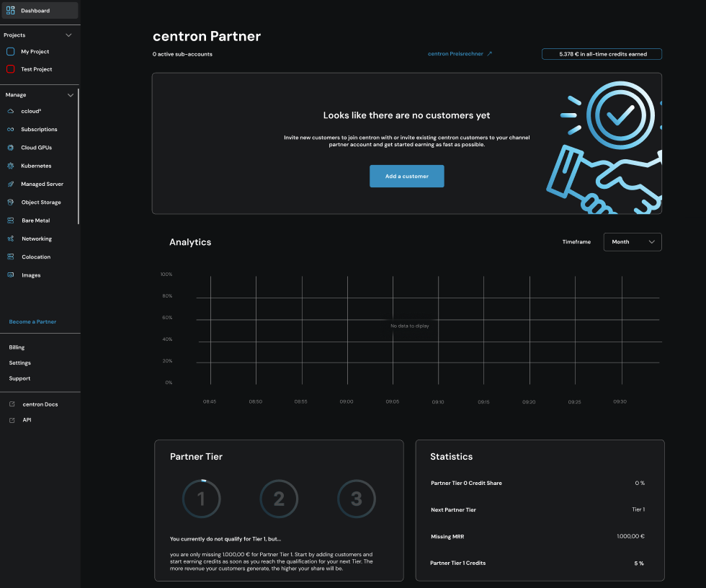The height and width of the screenshot is (588, 706).
Task: Open Billing page
Action: tap(17, 347)
